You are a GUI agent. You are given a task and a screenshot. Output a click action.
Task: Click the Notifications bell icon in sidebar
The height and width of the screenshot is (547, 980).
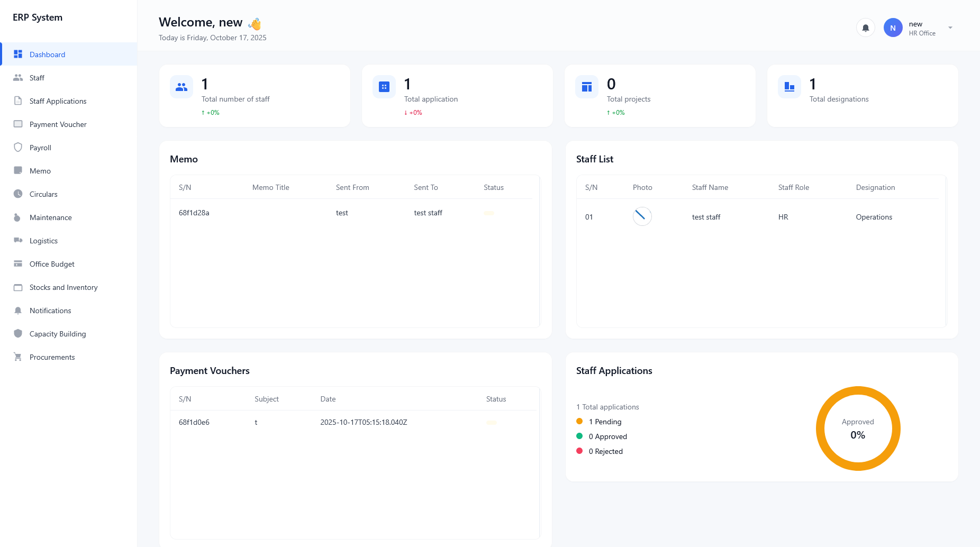18,310
